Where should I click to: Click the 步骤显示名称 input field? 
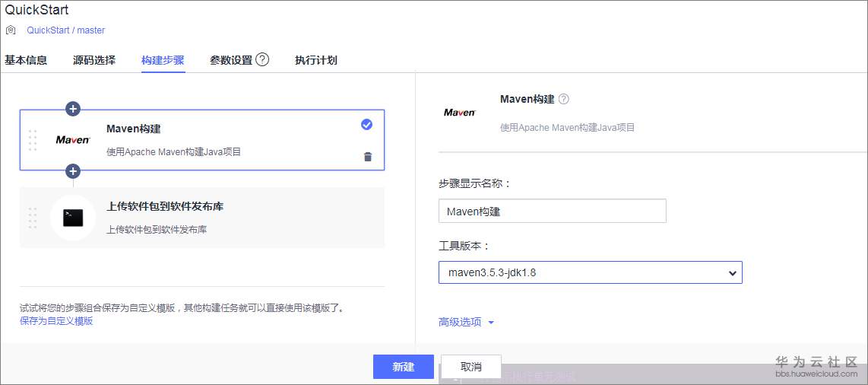(552, 211)
